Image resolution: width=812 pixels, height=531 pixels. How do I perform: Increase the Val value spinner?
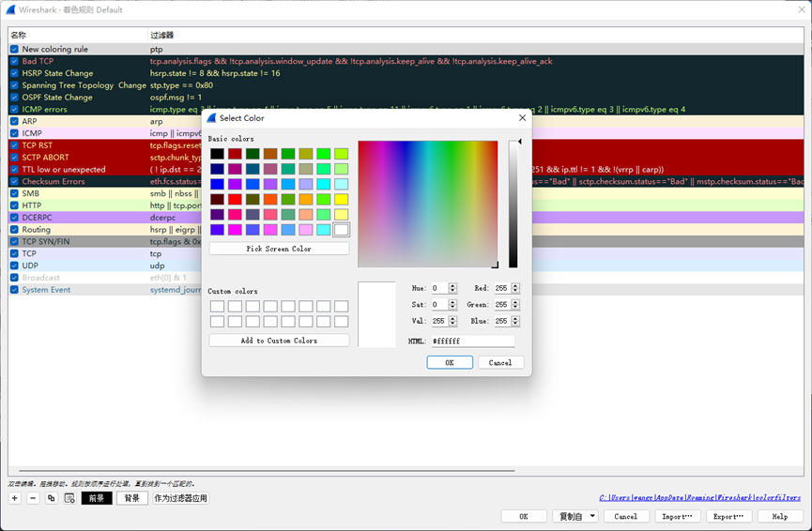pyautogui.click(x=452, y=318)
